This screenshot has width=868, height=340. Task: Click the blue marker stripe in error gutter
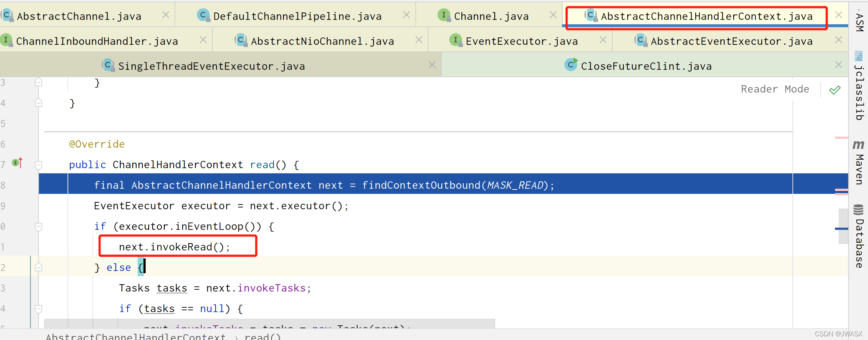(841, 228)
